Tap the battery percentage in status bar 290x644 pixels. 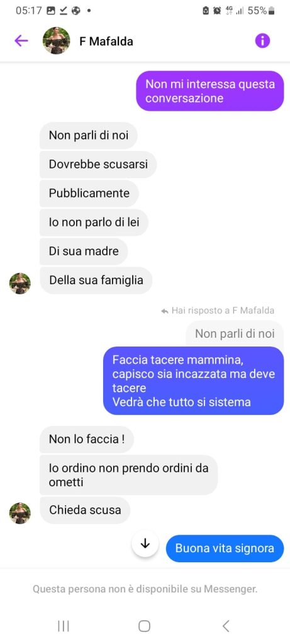coord(257,11)
